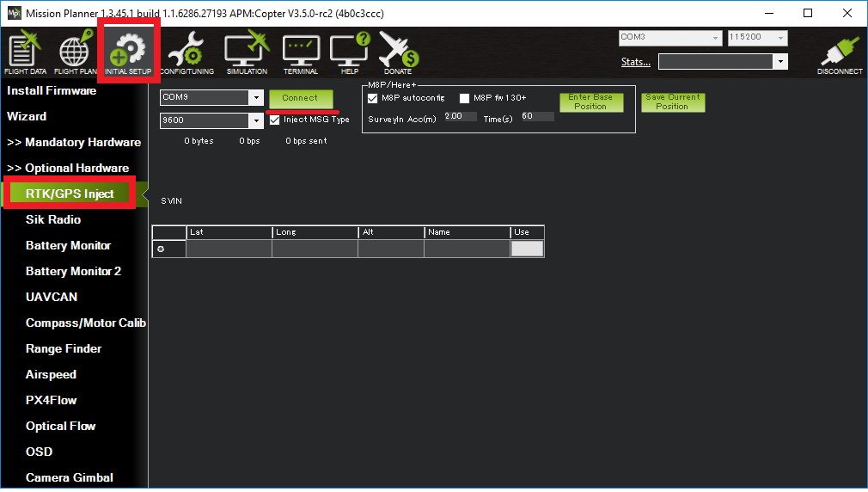Toggle the Inject MSG Type checkbox
This screenshot has height=492, width=868.
click(x=275, y=120)
